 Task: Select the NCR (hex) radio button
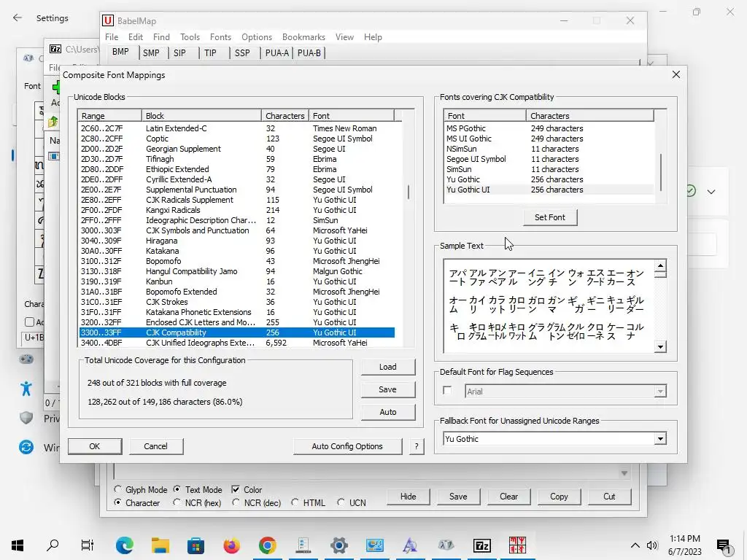(177, 502)
